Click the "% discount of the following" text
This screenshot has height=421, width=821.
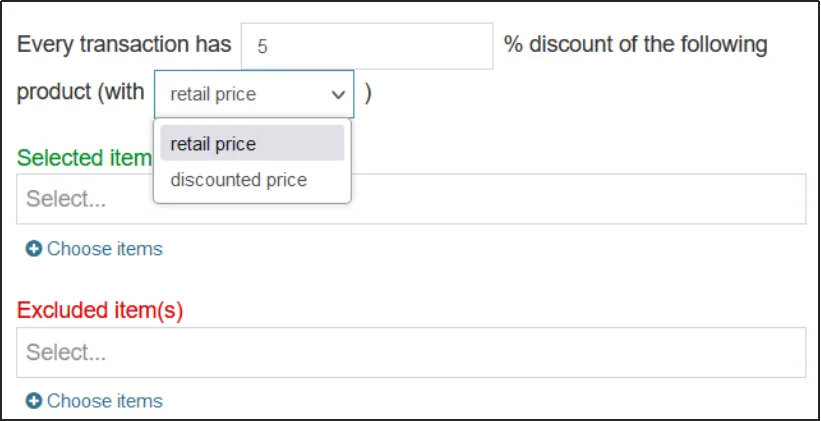(x=636, y=45)
